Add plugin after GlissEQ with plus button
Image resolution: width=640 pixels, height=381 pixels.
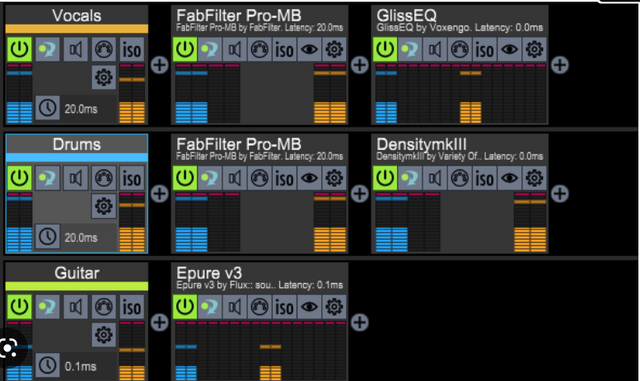pyautogui.click(x=560, y=65)
